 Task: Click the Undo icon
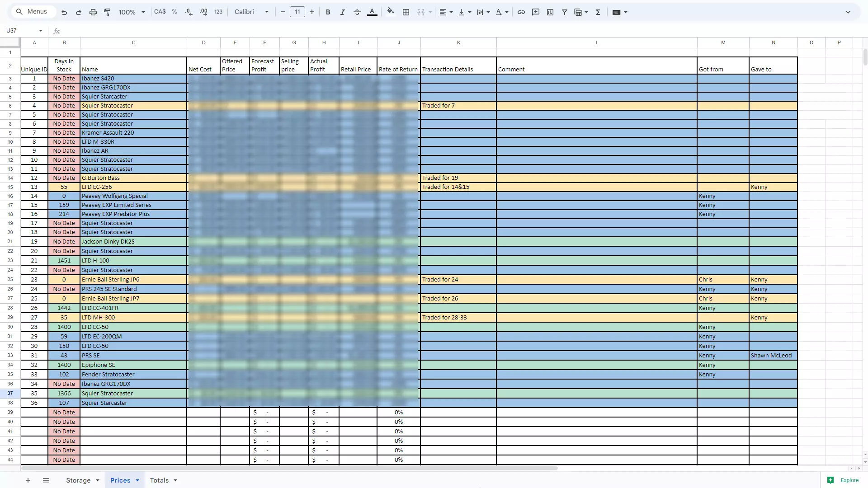(64, 12)
